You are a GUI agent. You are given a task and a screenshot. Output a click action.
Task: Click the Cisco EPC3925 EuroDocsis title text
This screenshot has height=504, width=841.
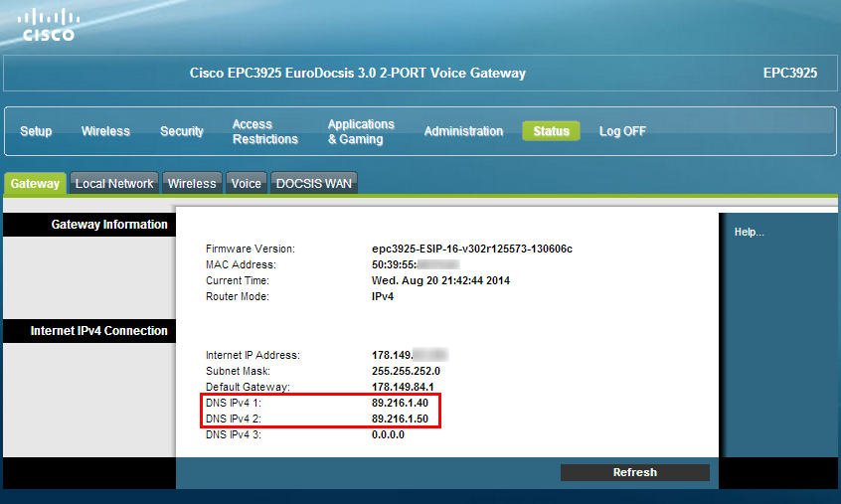coord(357,73)
